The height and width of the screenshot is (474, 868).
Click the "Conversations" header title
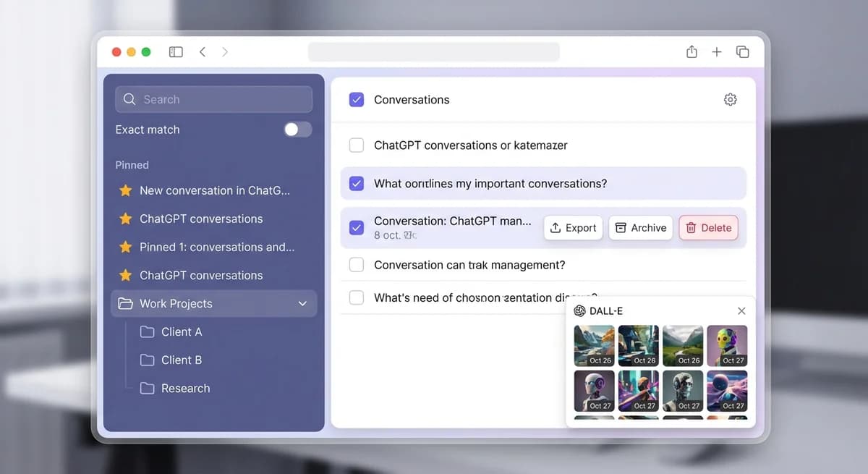click(412, 100)
